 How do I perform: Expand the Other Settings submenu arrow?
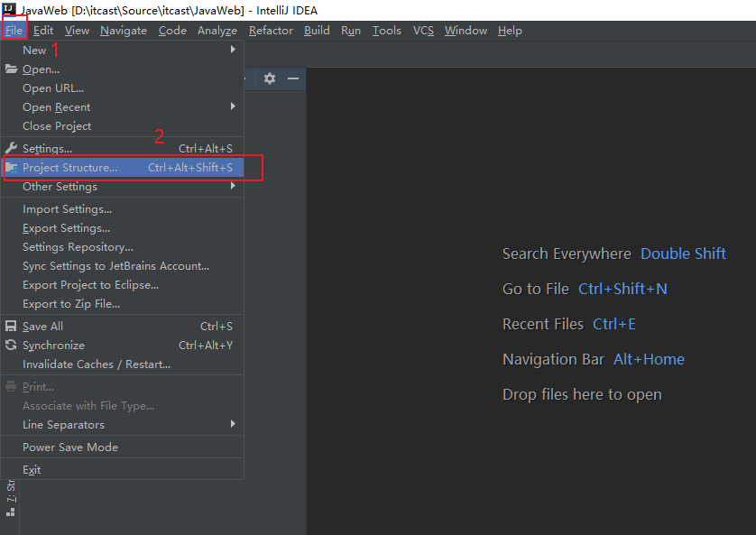(x=233, y=186)
